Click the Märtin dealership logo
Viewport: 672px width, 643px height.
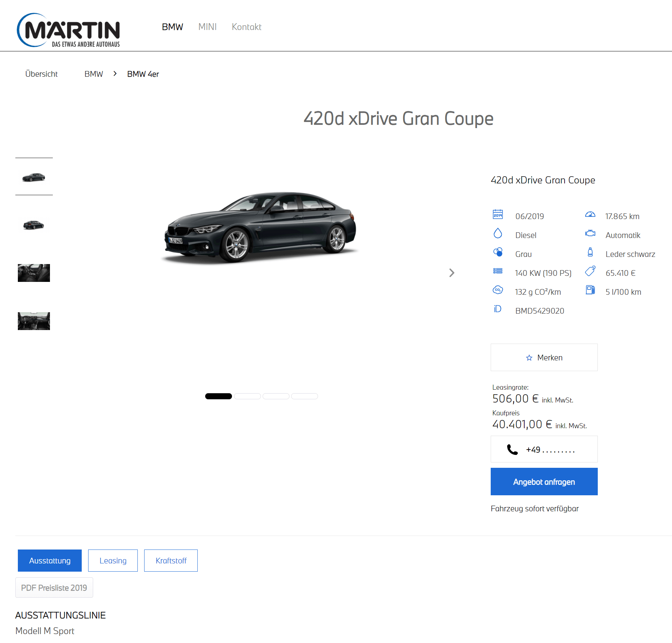point(68,30)
